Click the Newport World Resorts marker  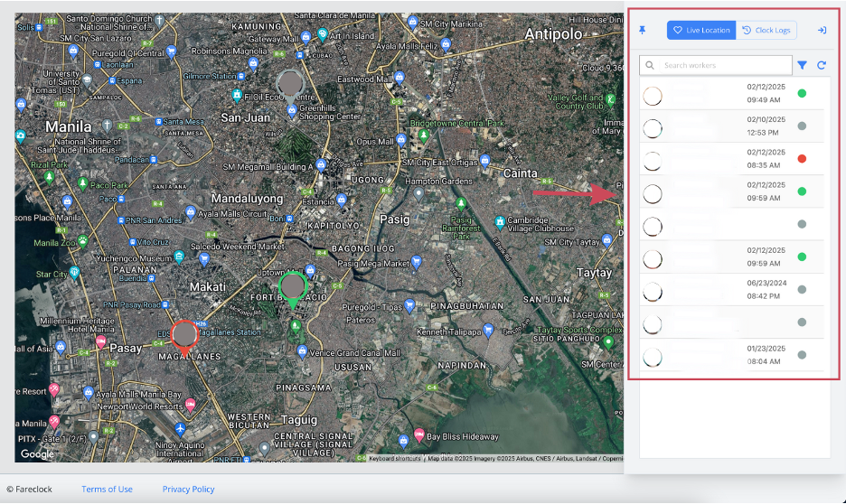click(190, 405)
